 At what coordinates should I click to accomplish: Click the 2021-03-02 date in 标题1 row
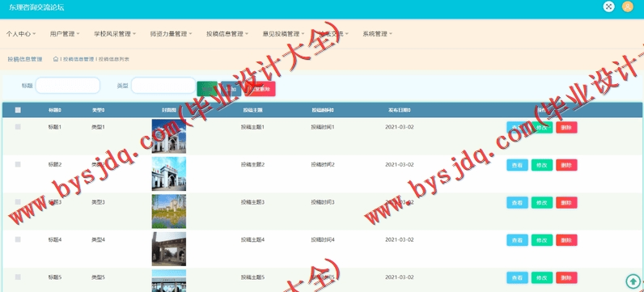click(x=399, y=127)
